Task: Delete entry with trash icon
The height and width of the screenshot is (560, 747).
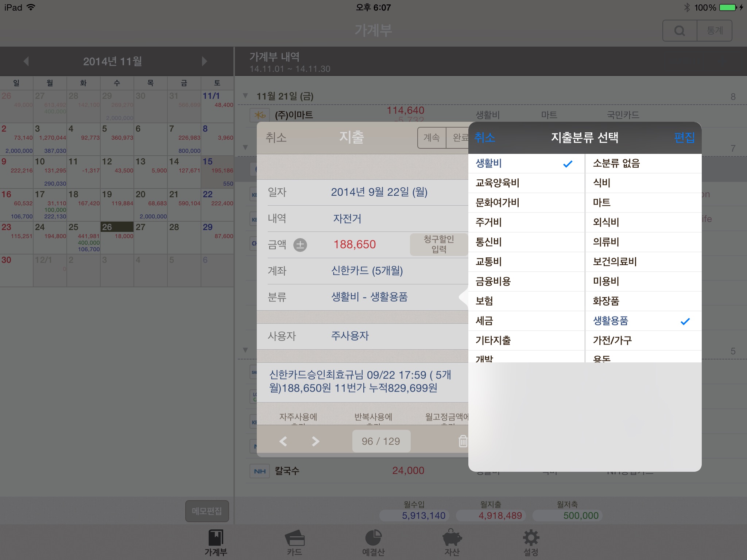Action: coord(462,441)
